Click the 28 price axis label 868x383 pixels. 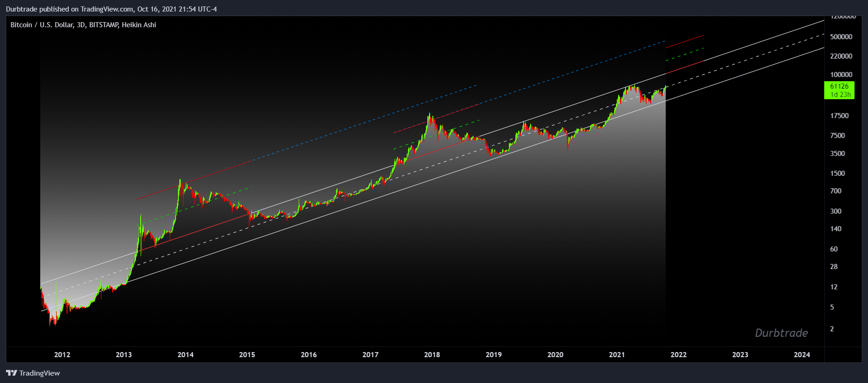(834, 267)
